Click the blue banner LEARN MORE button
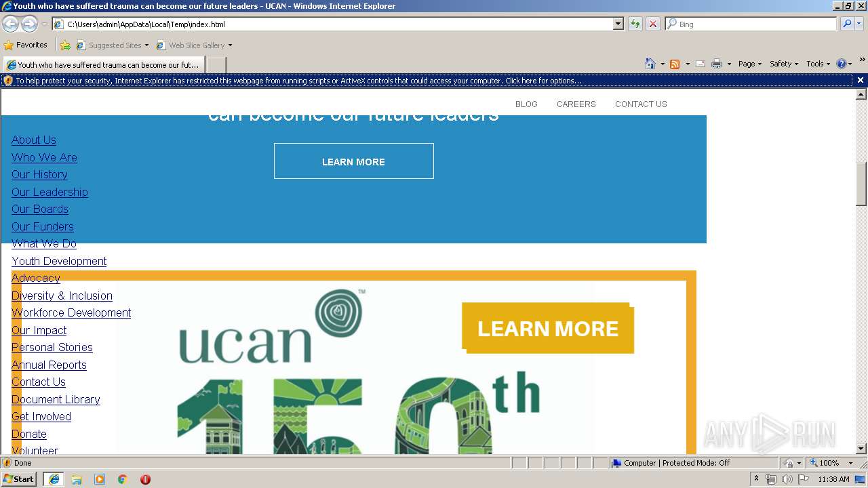Screen dimensions: 868x488 354,161
